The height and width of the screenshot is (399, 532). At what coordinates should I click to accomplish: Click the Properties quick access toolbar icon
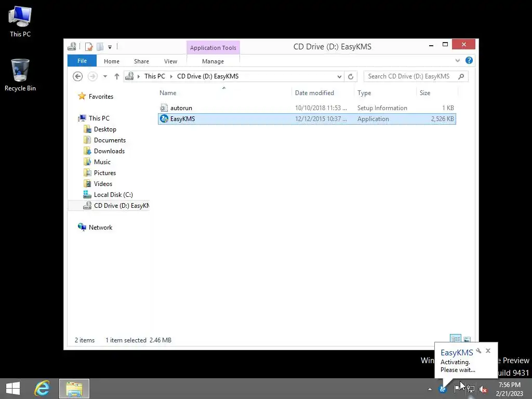coord(88,46)
